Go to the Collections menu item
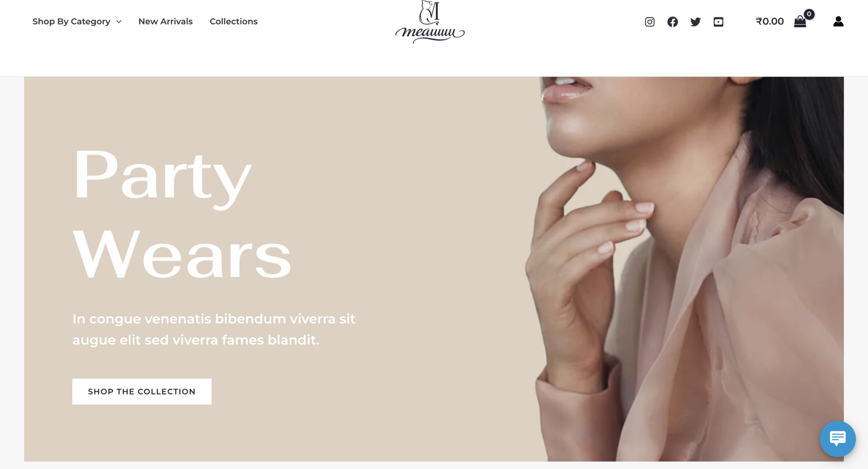 point(233,21)
